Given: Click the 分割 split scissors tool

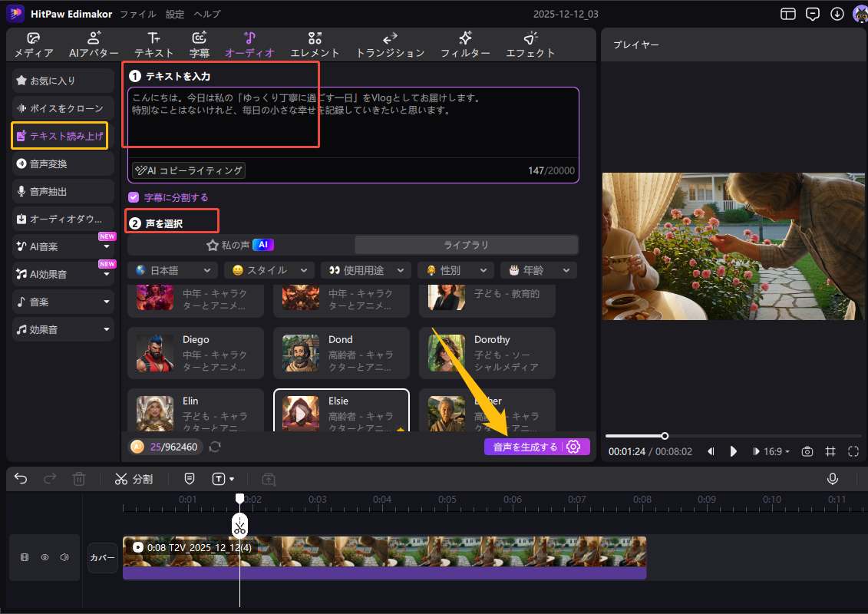Looking at the screenshot, I should tap(134, 479).
